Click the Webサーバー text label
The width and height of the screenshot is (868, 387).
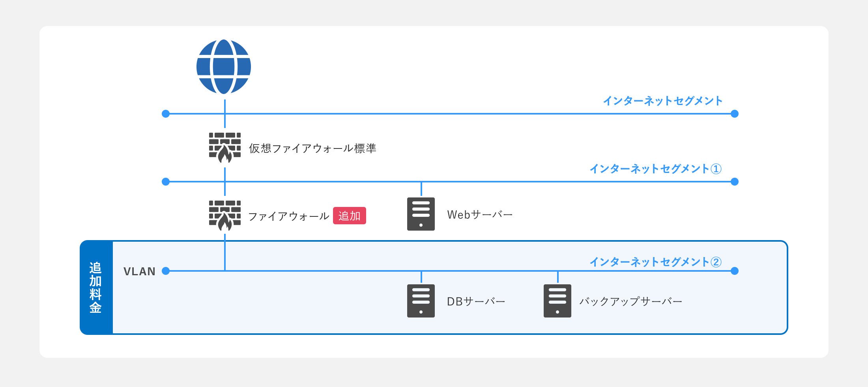click(479, 215)
